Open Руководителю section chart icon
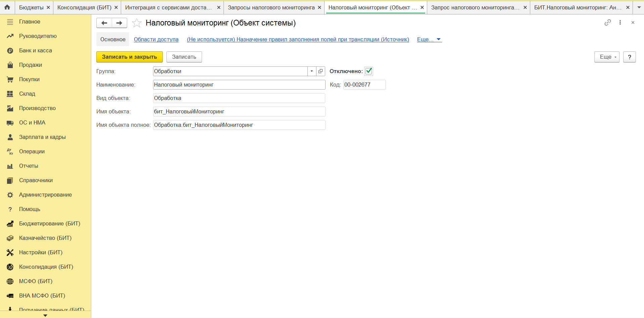The width and height of the screenshot is (644, 318). click(x=10, y=36)
